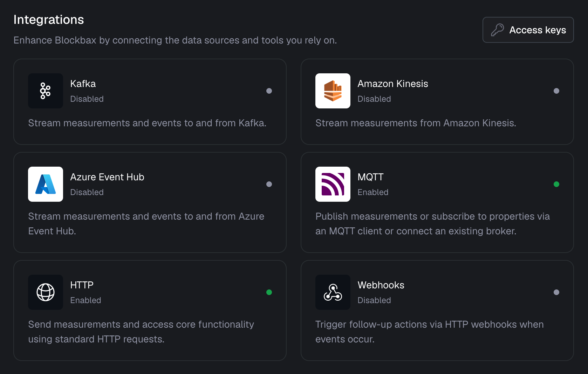The image size is (588, 374).
Task: Open the Amazon Kinesis integration card
Action: pos(437,102)
